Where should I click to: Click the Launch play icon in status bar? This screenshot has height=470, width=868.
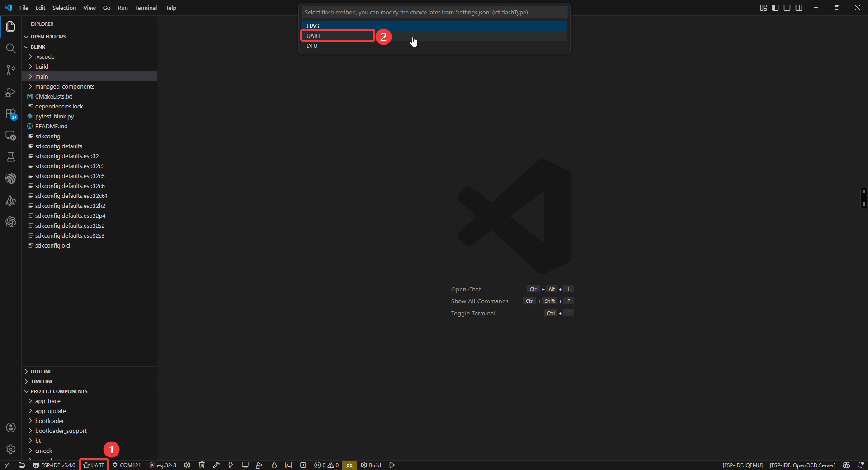coord(392,465)
